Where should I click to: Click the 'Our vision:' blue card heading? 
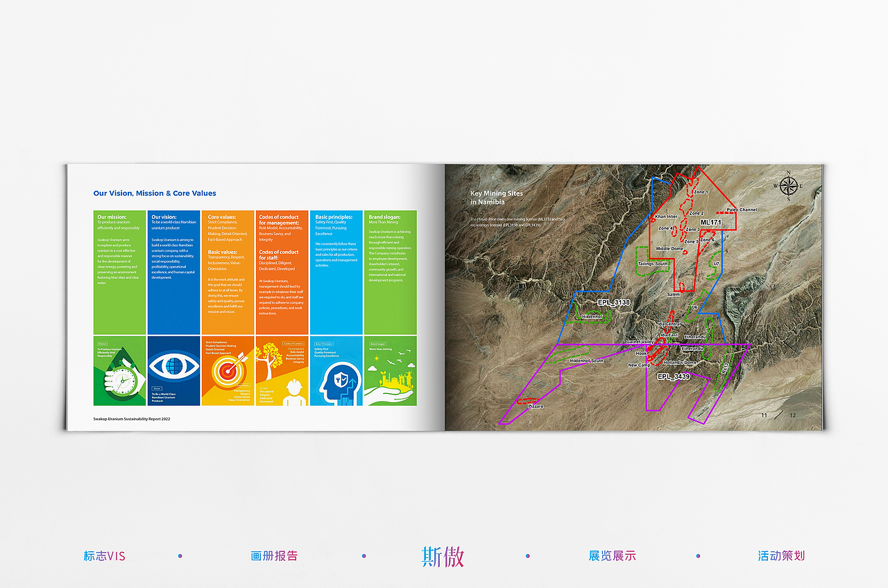tap(164, 217)
